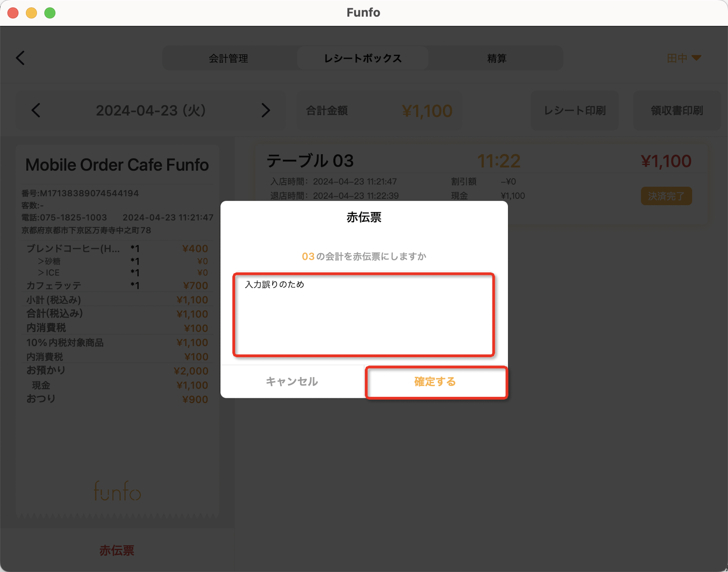Click the store phone number 075-1825-1003
The width and height of the screenshot is (728, 572).
(x=64, y=217)
